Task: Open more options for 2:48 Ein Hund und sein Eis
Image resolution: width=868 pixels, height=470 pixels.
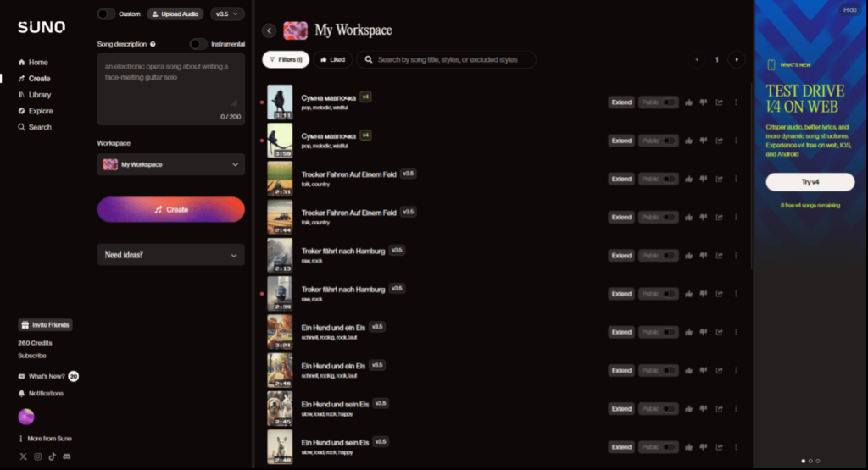Action: click(x=736, y=447)
